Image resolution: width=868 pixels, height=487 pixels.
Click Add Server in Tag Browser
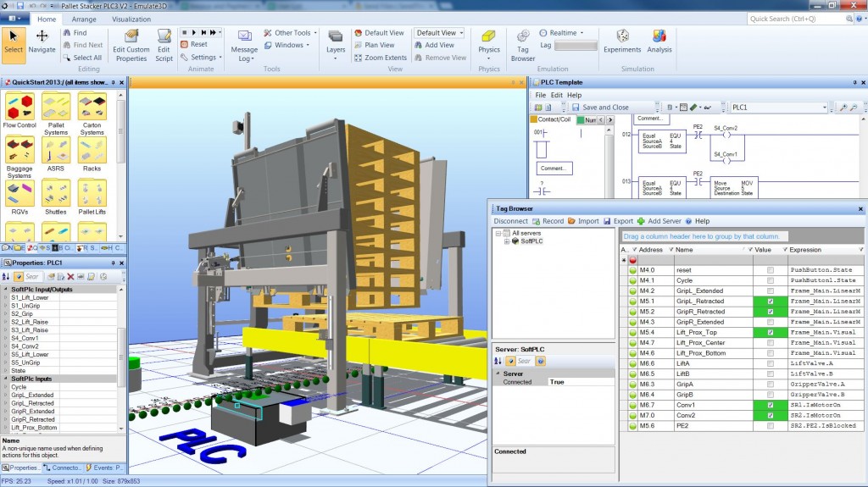point(659,221)
